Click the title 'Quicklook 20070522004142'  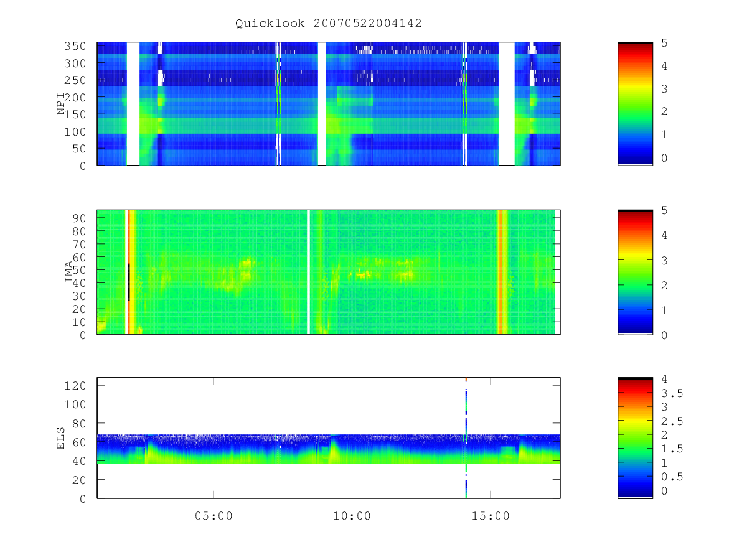point(329,23)
